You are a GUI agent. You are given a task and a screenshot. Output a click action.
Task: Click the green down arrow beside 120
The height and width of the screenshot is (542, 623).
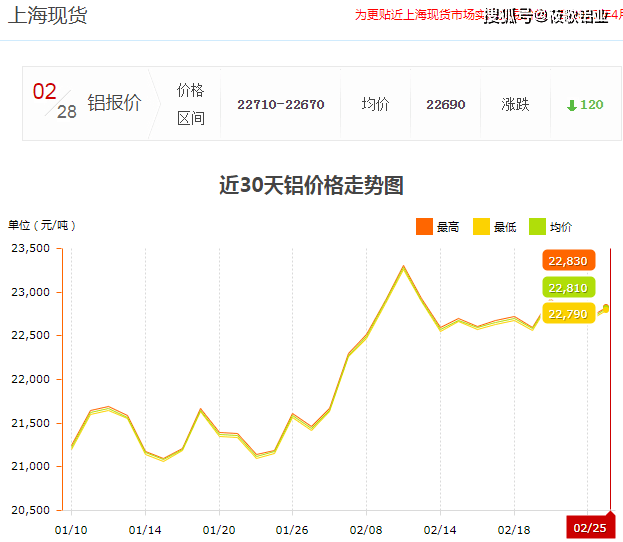pyautogui.click(x=571, y=105)
